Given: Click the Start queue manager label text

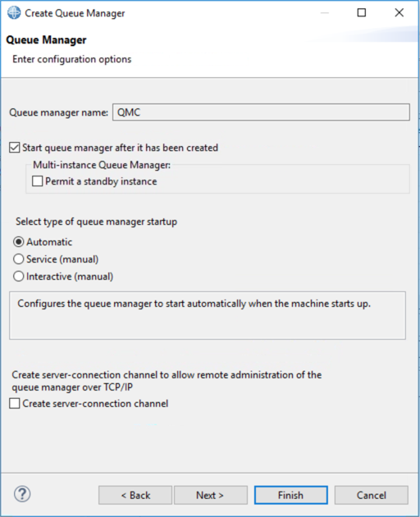Looking at the screenshot, I should pyautogui.click(x=120, y=148).
